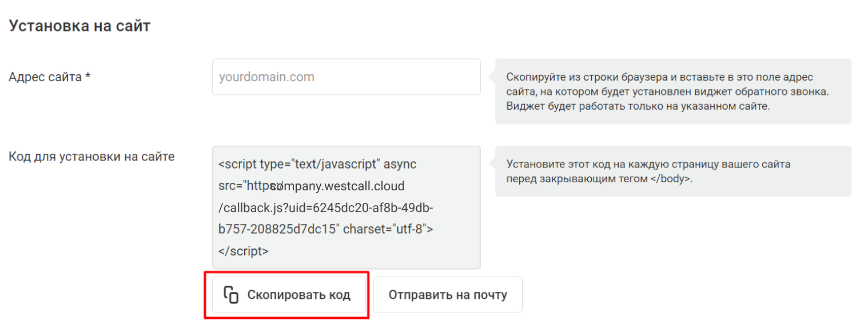
Task: Click the required asterisk beside Адрес сайта
Action: (87, 75)
